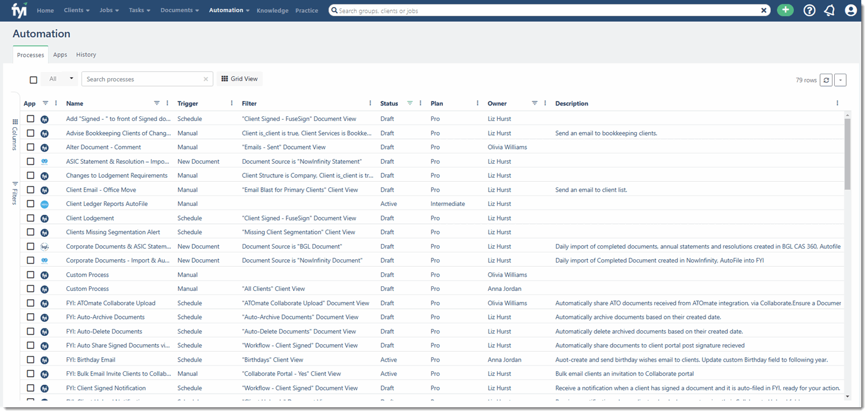Open the Status column filter dropdown

tap(409, 103)
